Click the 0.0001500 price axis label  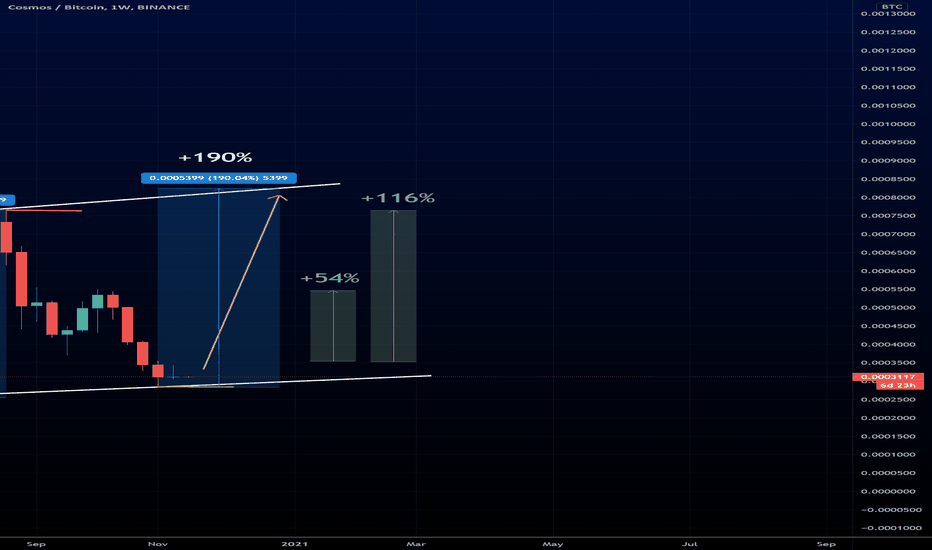click(888, 436)
